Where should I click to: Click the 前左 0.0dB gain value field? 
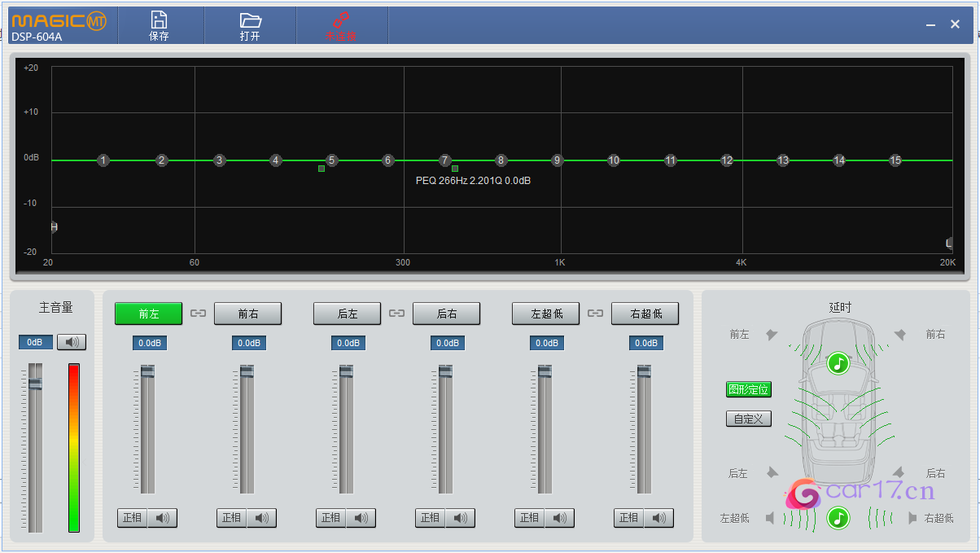150,343
